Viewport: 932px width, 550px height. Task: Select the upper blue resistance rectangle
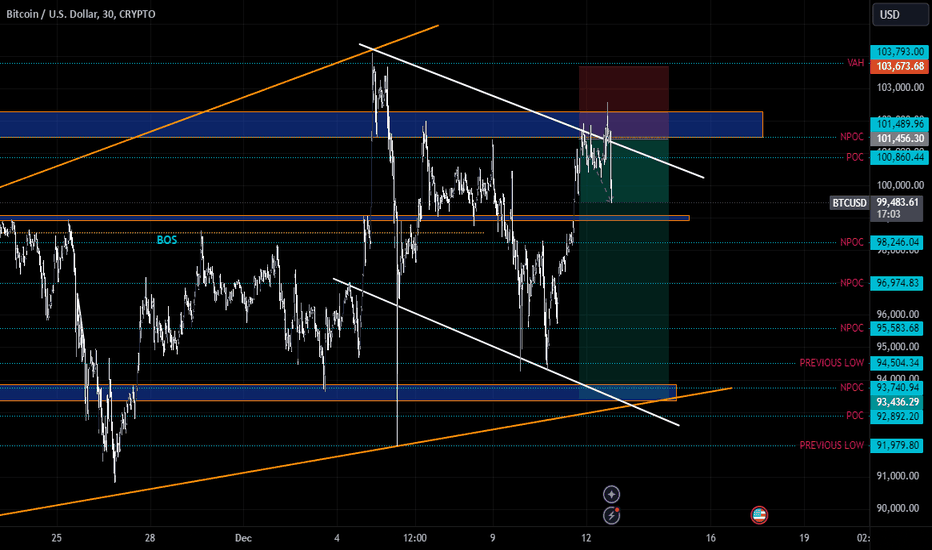click(x=381, y=124)
